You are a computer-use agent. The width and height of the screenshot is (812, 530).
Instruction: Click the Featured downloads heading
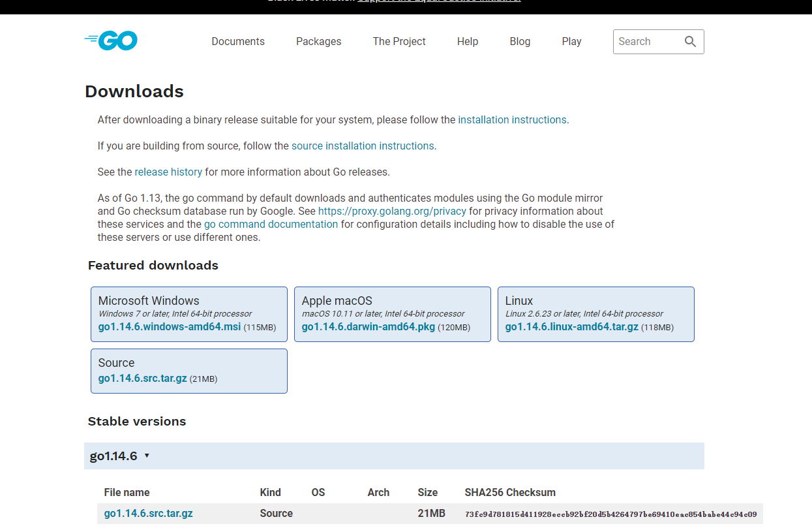click(x=153, y=265)
